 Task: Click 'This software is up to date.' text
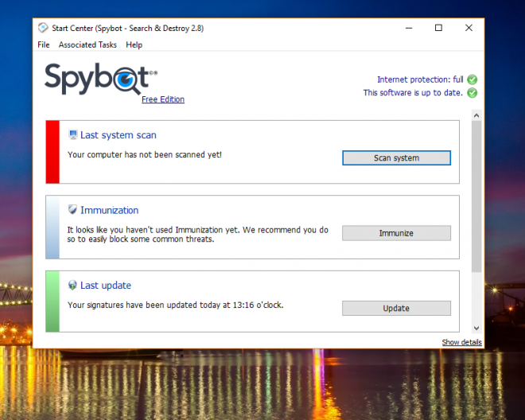[413, 93]
